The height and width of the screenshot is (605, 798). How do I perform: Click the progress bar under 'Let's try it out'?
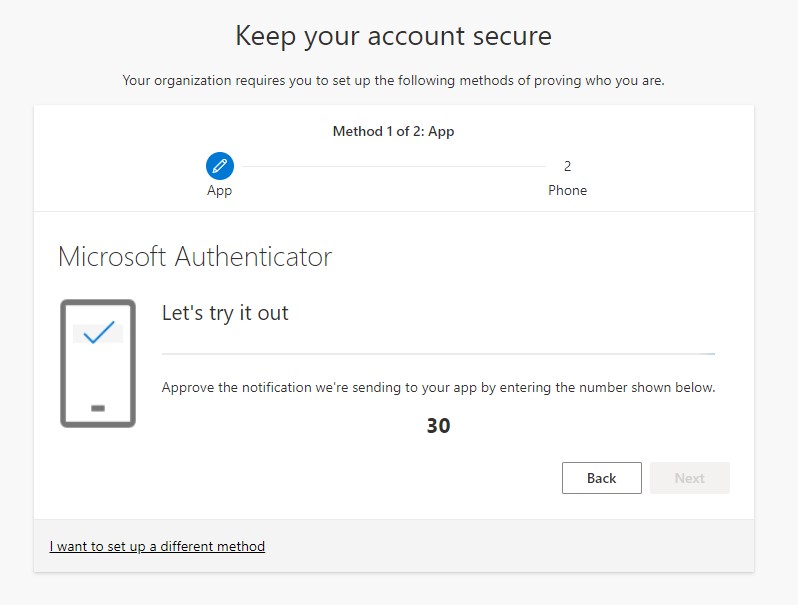[438, 354]
